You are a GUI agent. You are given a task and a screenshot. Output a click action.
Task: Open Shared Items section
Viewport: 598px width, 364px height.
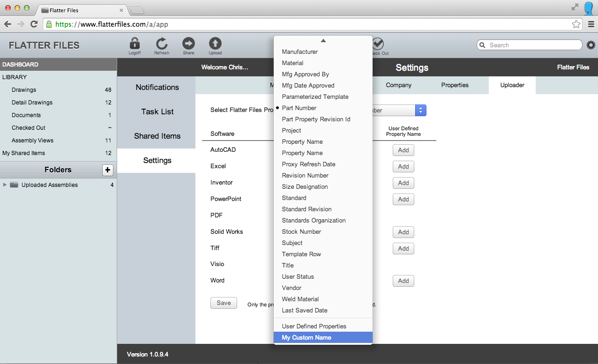157,136
